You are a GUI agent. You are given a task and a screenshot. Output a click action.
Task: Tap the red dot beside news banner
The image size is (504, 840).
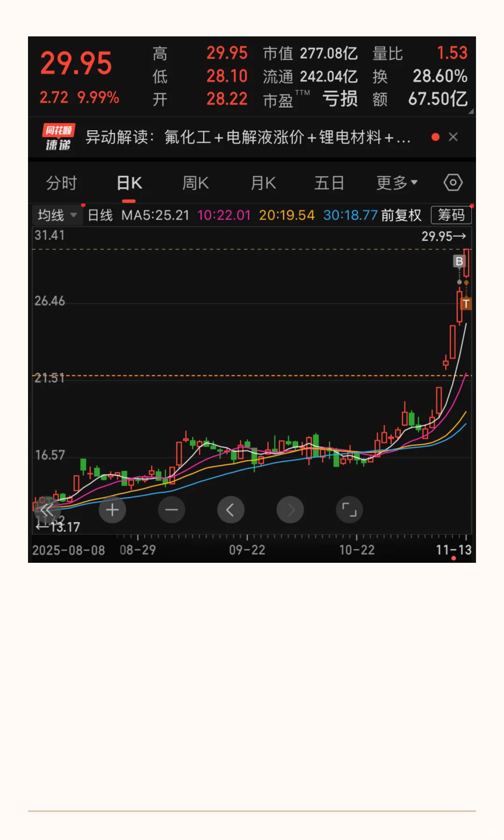click(x=435, y=137)
